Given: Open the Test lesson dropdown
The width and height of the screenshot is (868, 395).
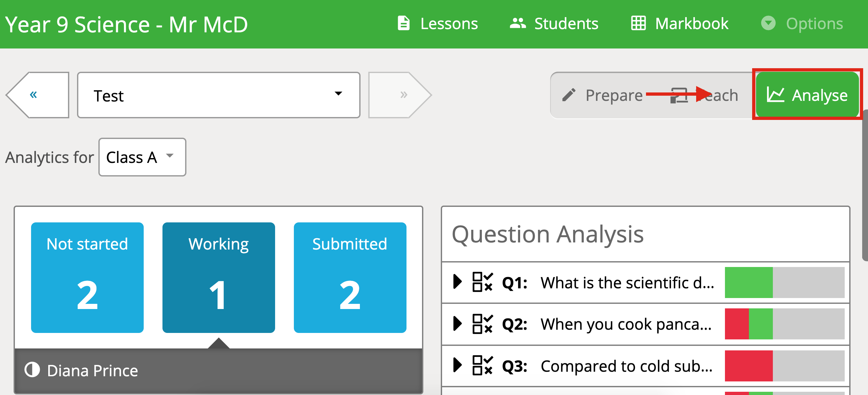Looking at the screenshot, I should point(219,95).
